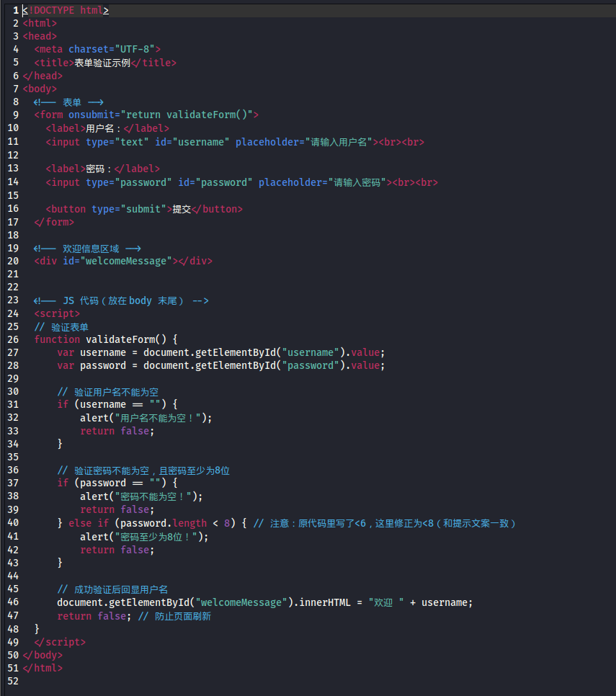The image size is (616, 696).
Task: Click if (username == "") condition
Action: click(x=112, y=404)
